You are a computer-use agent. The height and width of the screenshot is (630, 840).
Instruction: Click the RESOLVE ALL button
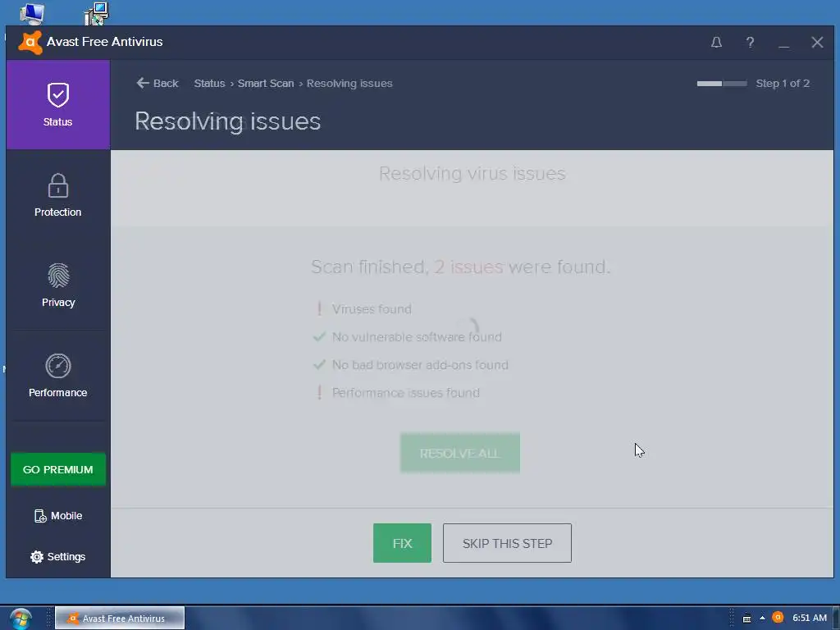pyautogui.click(x=459, y=453)
